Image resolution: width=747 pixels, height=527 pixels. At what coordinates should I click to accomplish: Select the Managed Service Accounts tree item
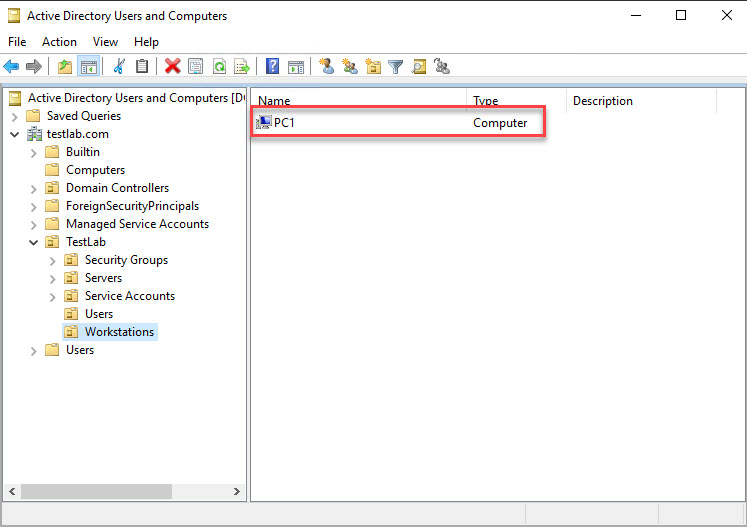[x=137, y=223]
